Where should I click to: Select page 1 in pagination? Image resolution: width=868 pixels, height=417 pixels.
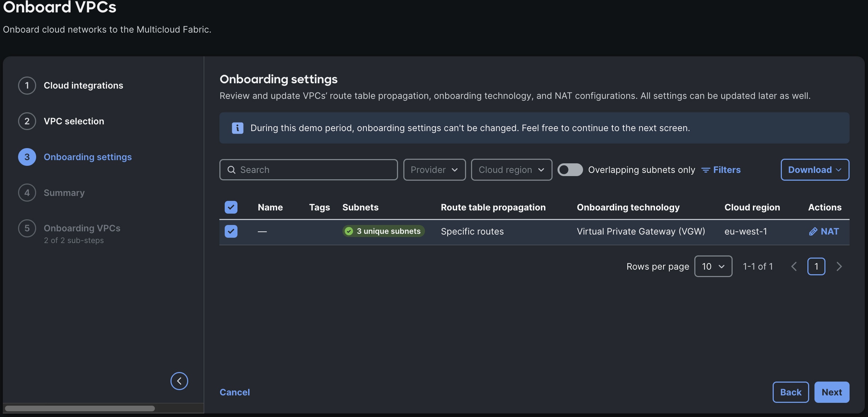816,266
